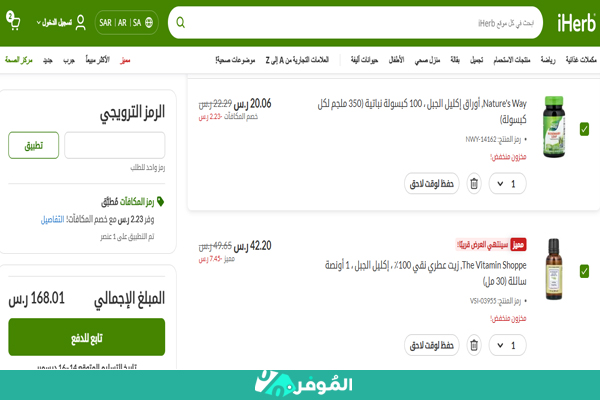600x400 pixels.
Task: Click the globe language icon
Action: click(x=149, y=23)
